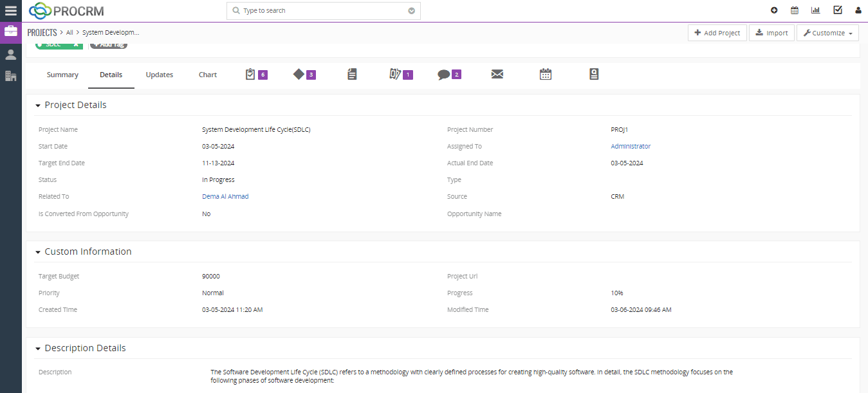Switch to the Chart tab
This screenshot has height=393, width=868.
(208, 75)
